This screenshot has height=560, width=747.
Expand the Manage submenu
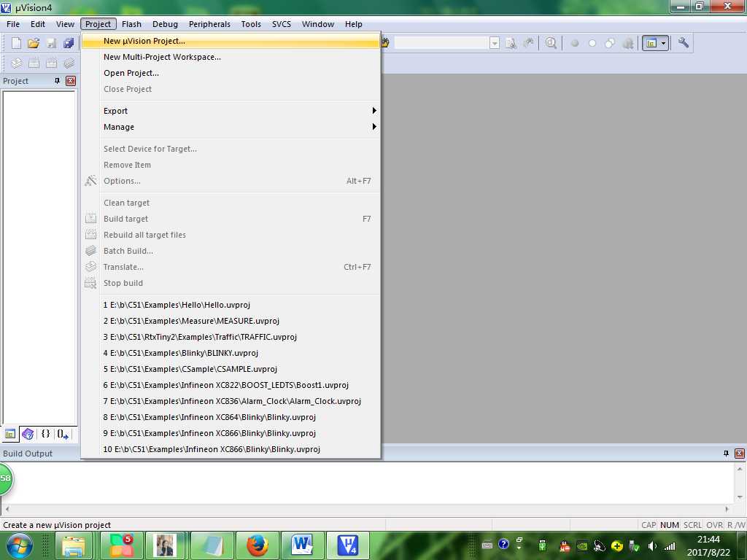(x=231, y=127)
